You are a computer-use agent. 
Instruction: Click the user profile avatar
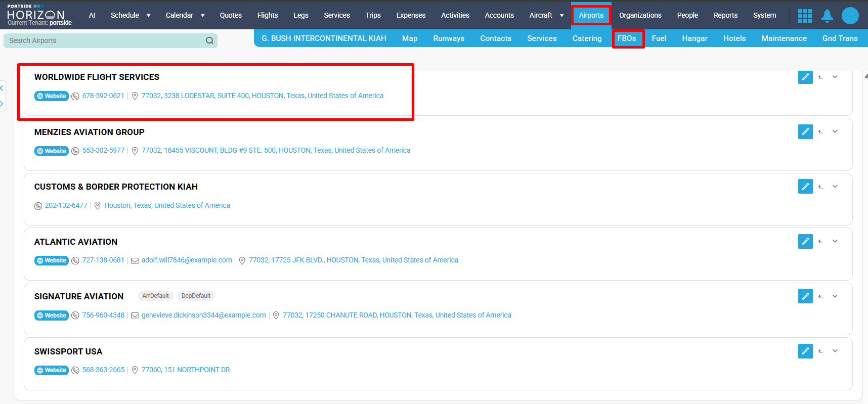click(850, 16)
